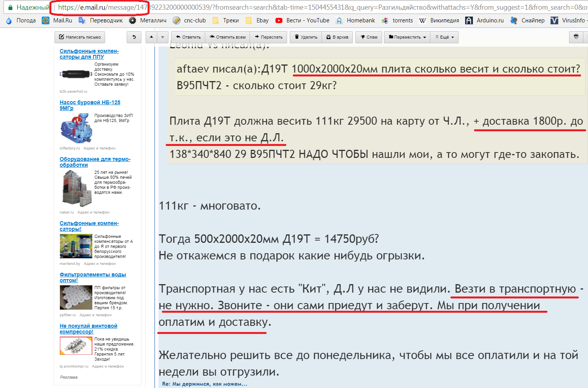Viewport: 588px width, 388px height.
Task: Click Адрес и телефон next to nakal.ru
Action: [x=93, y=212]
